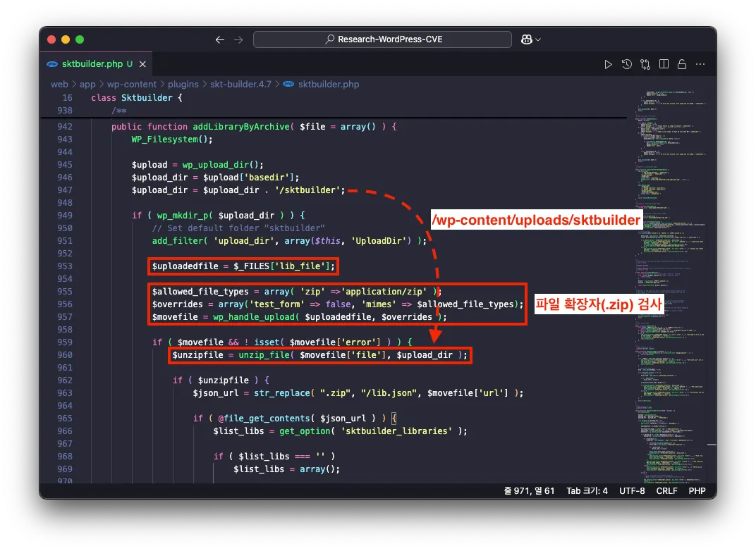Change line endings via 'CRLF'
This screenshot has height=551, width=756.
tap(666, 491)
